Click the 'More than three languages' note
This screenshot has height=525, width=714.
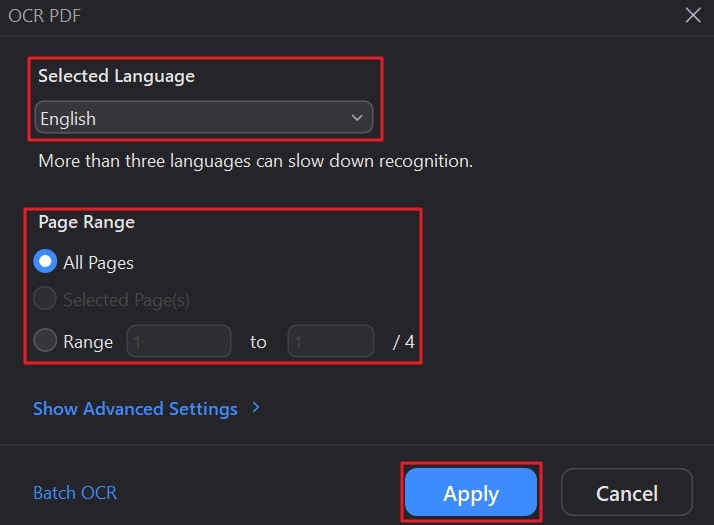(x=255, y=161)
